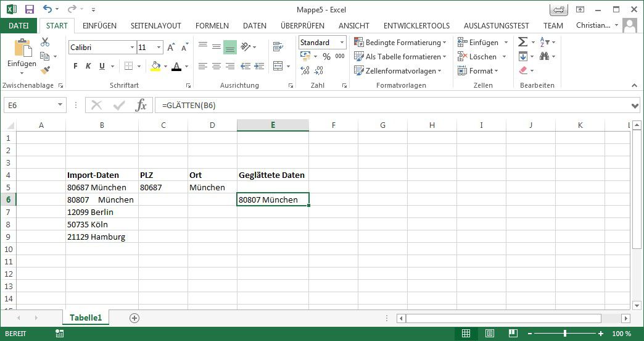
Task: Cut selection with the scissors icon
Action: 45,42
